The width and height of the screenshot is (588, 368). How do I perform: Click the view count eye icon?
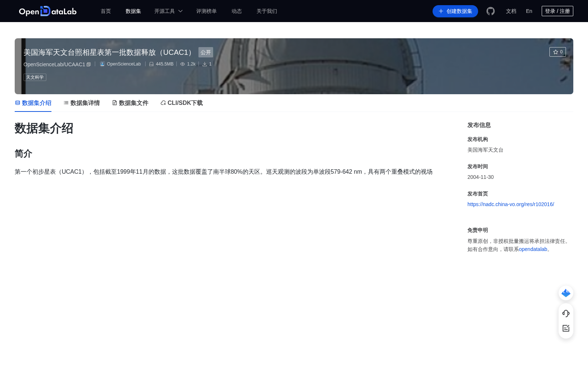(x=183, y=64)
